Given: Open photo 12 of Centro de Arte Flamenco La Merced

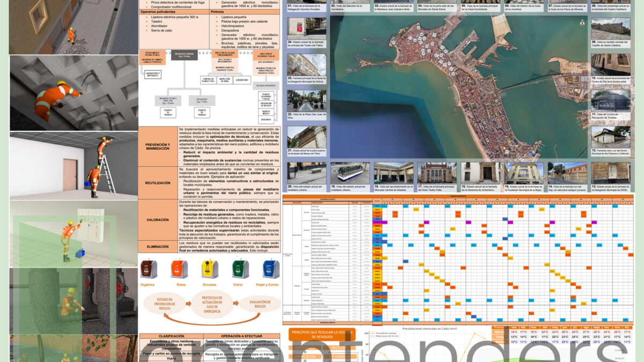Looking at the screenshot, I should click(611, 137).
